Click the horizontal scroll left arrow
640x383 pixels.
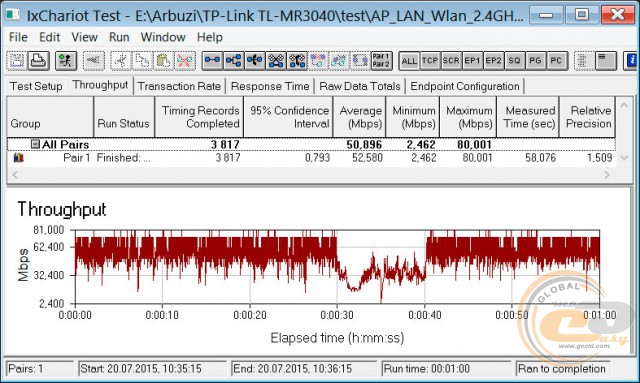tap(16, 175)
